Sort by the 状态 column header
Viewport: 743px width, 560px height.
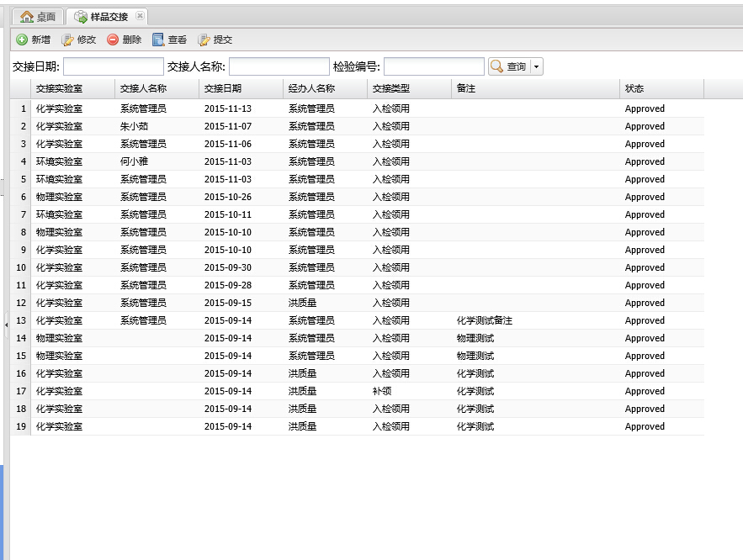(634, 88)
